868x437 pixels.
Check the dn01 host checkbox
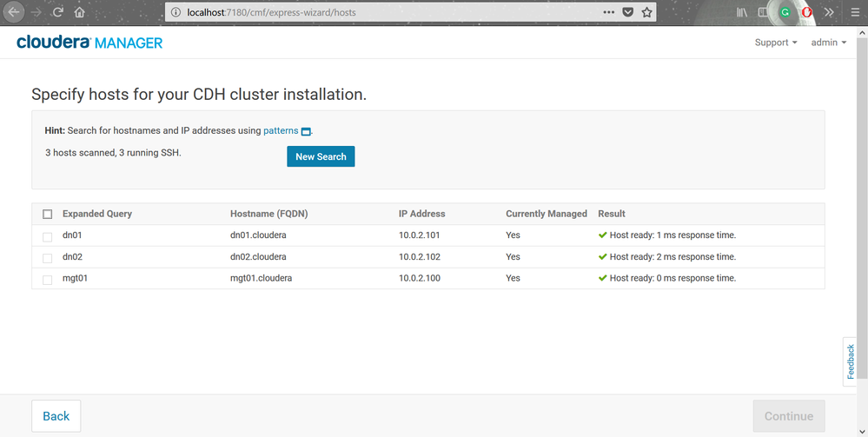tap(48, 235)
